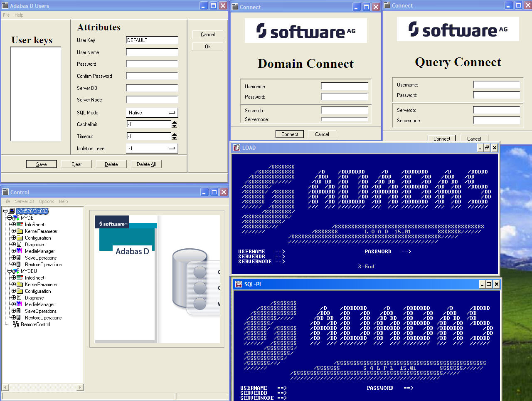Open the Isolation Level dropdown

click(x=172, y=149)
